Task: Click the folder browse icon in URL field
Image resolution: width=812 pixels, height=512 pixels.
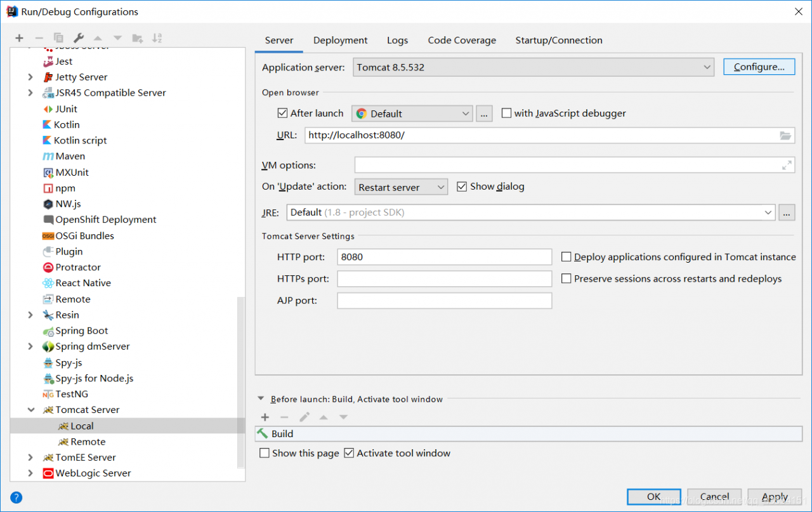Action: click(x=785, y=135)
